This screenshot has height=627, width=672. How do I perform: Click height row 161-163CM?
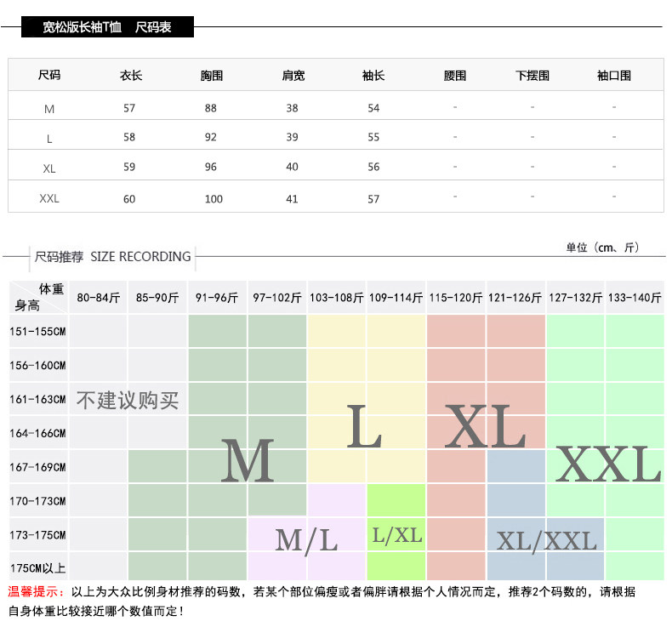coord(37,399)
